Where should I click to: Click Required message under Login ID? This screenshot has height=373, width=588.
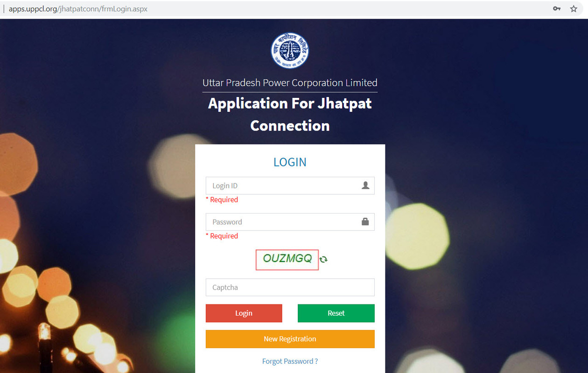(x=222, y=200)
